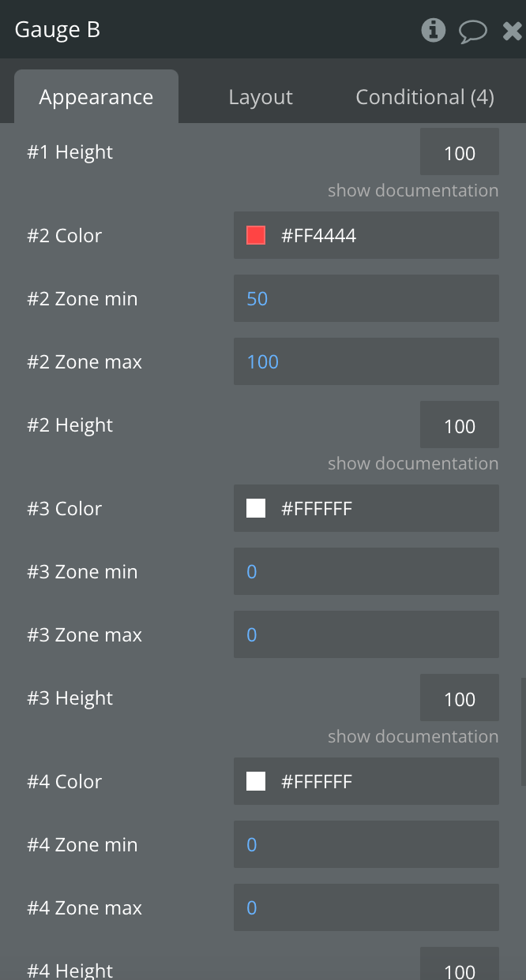Click show documentation under #3 Height
The width and height of the screenshot is (526, 980).
coord(413,736)
